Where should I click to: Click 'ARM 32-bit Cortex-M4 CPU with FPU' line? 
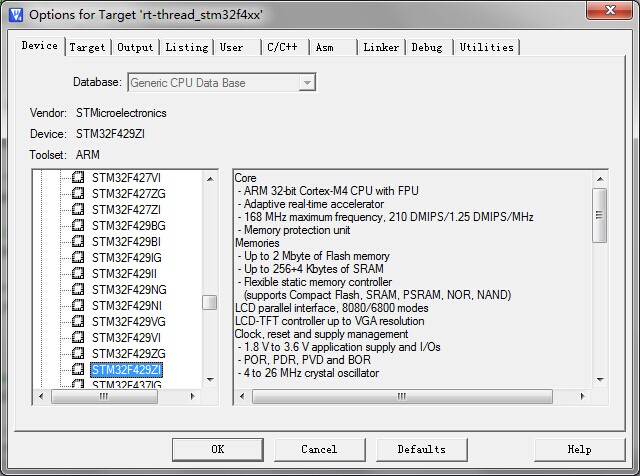(x=331, y=191)
